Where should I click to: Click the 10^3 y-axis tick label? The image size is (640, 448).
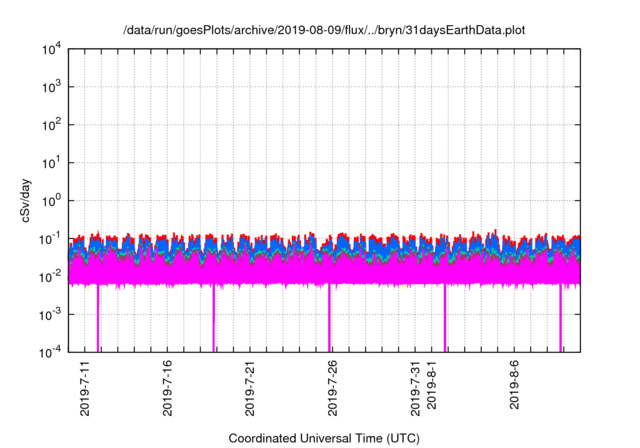click(x=52, y=86)
